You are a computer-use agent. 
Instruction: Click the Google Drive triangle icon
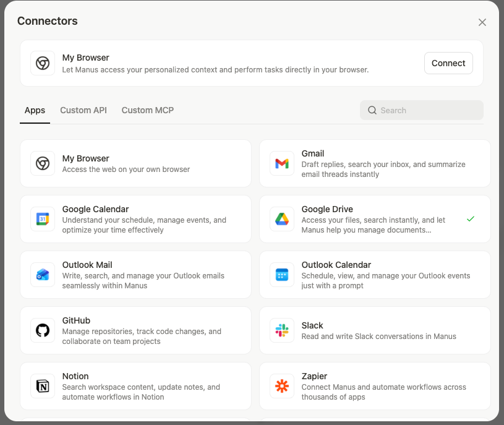coord(282,219)
